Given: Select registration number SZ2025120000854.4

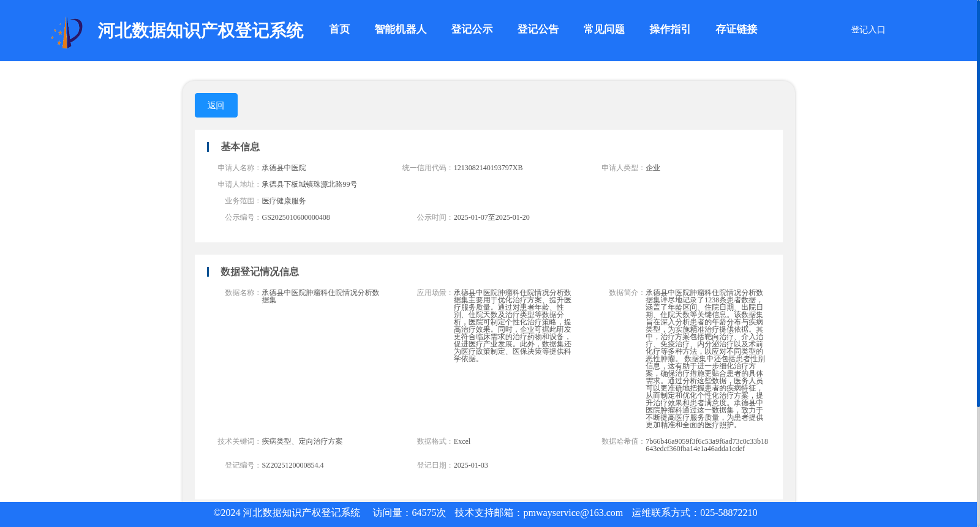Looking at the screenshot, I should click(293, 465).
